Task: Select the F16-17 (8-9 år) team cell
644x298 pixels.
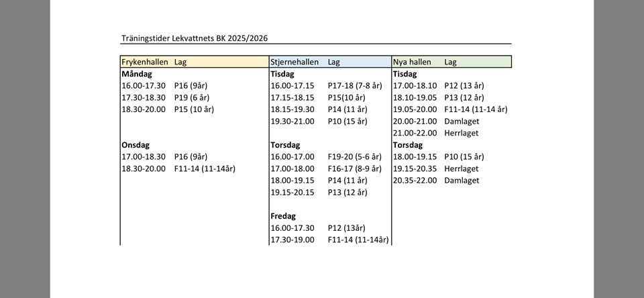Action: pos(354,168)
